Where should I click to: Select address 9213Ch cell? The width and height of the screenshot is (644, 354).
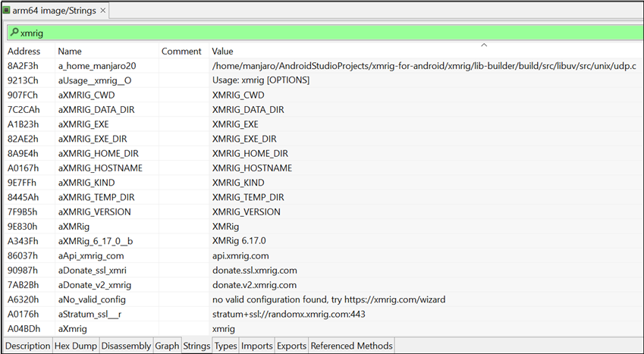(x=23, y=80)
